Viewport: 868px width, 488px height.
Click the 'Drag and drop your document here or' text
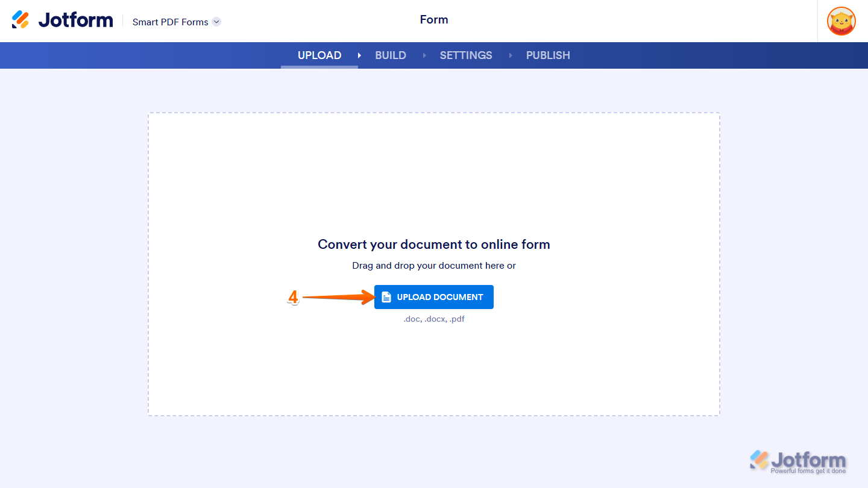(x=434, y=266)
